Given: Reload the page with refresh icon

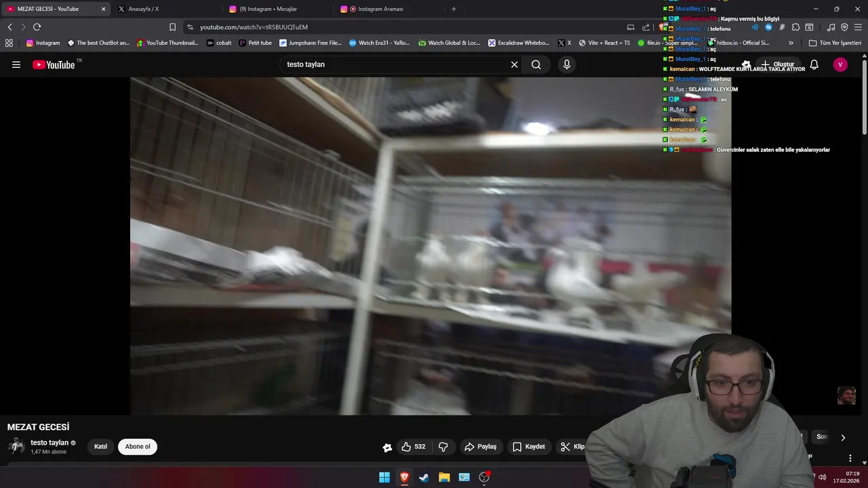Looking at the screenshot, I should click(x=37, y=27).
